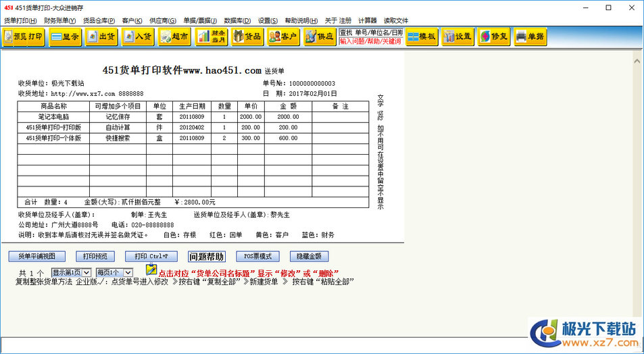Open the 货品 goods toolbar button
Viewport: 644px width, 354px height.
247,36
